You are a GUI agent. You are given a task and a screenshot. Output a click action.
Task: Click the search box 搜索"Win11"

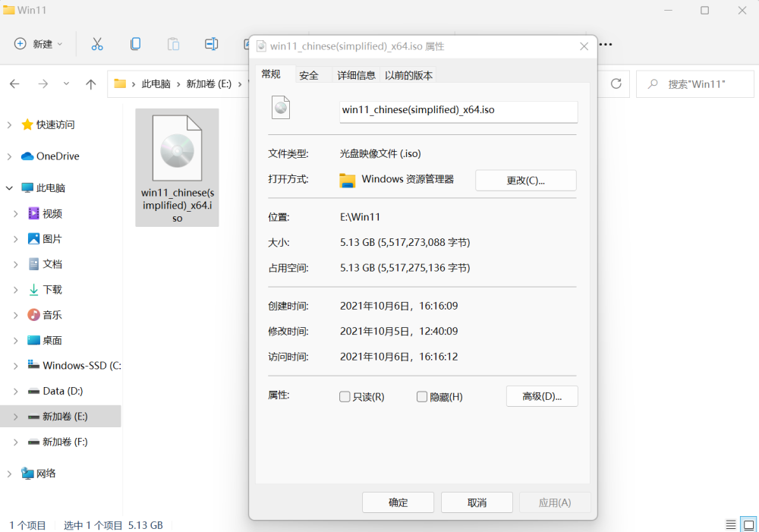[695, 84]
